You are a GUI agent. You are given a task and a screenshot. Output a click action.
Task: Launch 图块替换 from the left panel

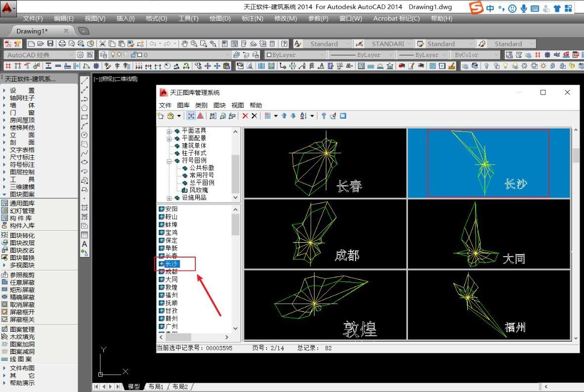pyautogui.click(x=22, y=258)
